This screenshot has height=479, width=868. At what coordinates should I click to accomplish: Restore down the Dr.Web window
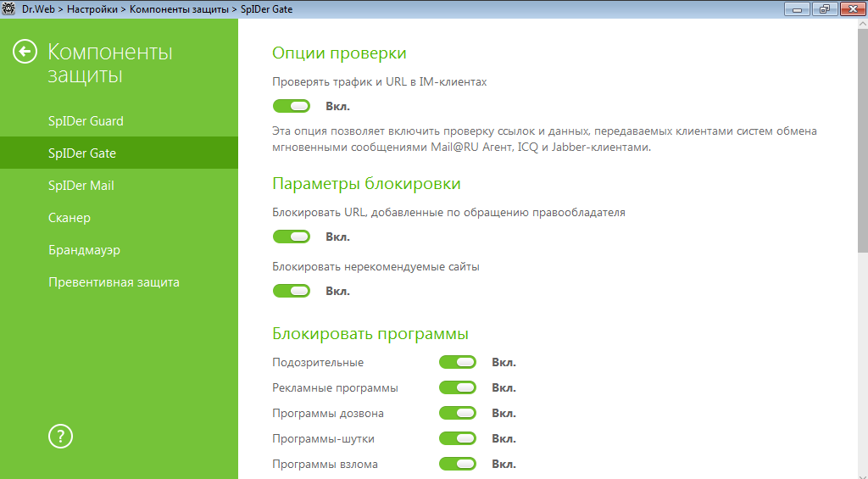(x=825, y=8)
